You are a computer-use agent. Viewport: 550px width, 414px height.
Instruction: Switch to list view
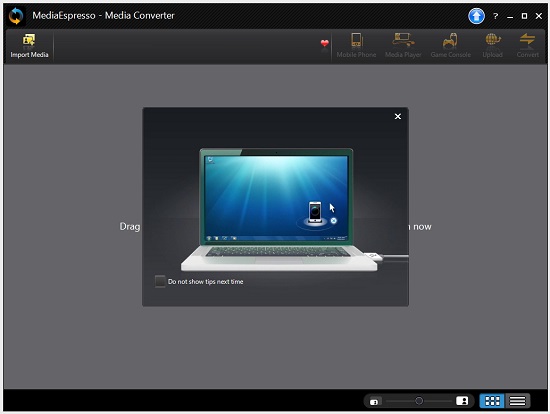pos(517,401)
